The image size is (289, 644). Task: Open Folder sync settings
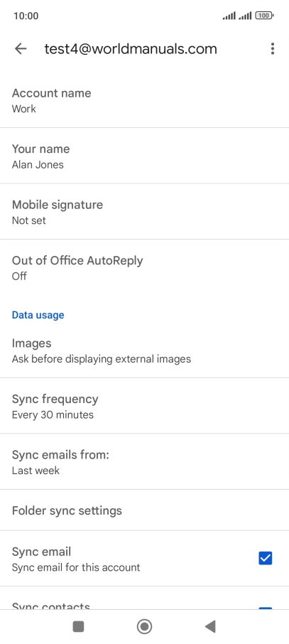tap(145, 510)
